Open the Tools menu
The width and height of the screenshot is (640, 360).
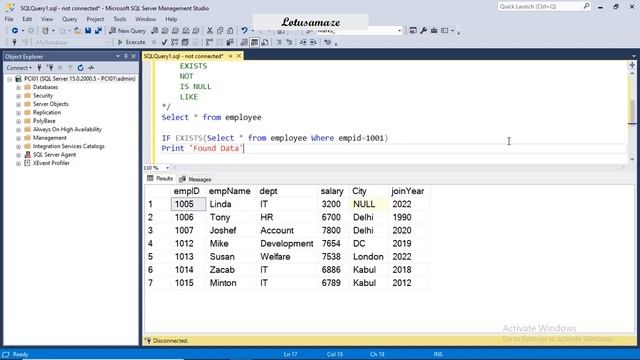point(120,19)
